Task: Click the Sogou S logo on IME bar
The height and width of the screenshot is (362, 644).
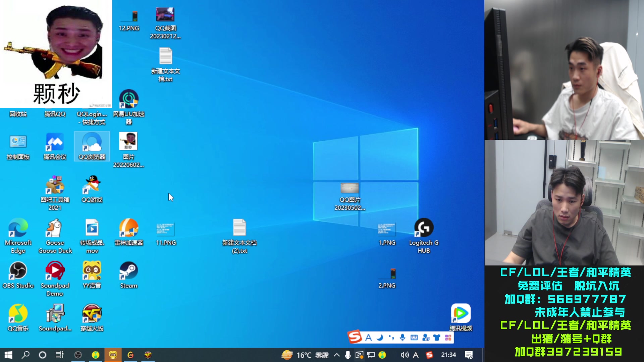Action: tap(355, 337)
